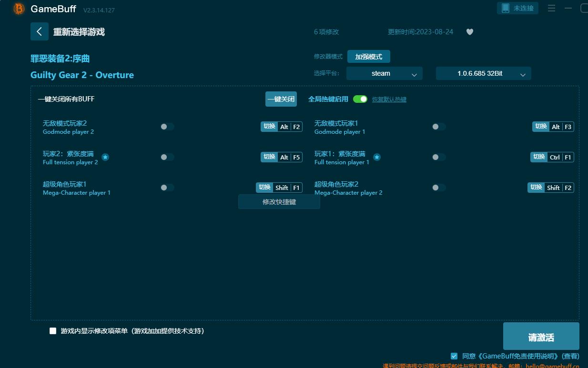Click 切换 hotkey button for Godmode player 2
This screenshot has height=368, width=588.
270,127
